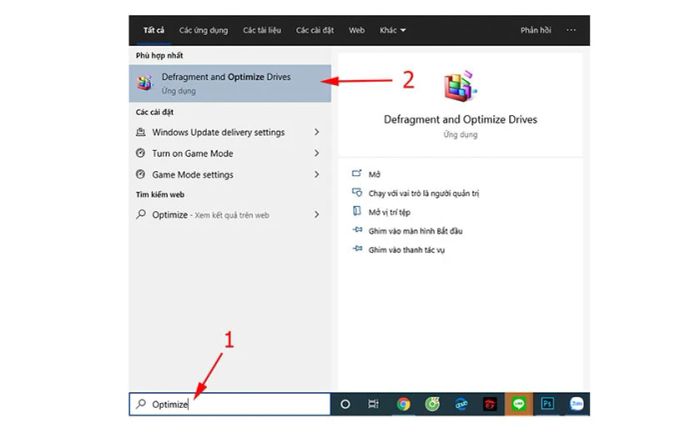700x433 pixels.
Task: Switch to Các ứng dụng tab
Action: pos(204,30)
